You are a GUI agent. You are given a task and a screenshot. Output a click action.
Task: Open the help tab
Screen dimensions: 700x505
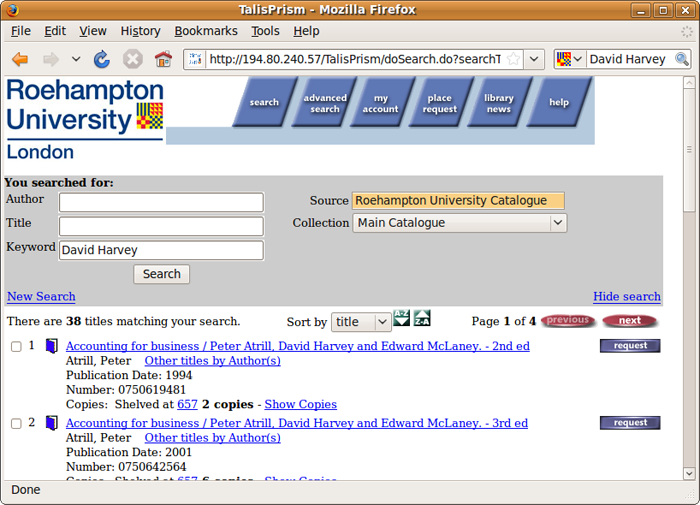pos(559,102)
